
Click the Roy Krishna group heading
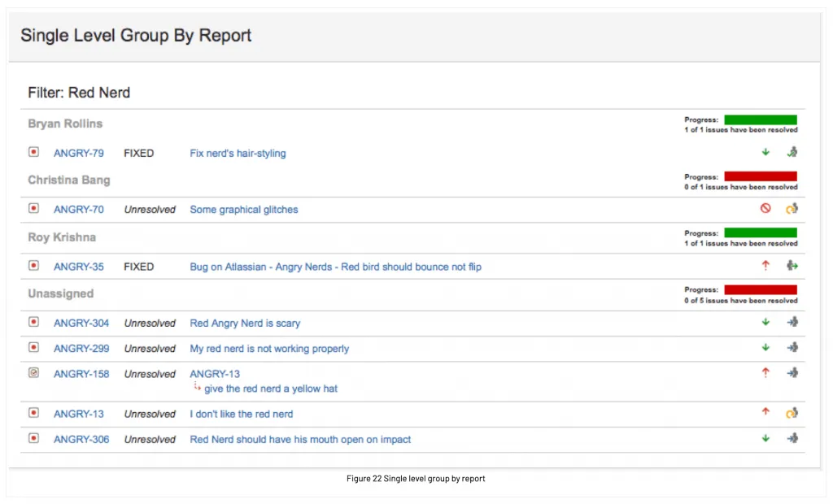tap(62, 237)
